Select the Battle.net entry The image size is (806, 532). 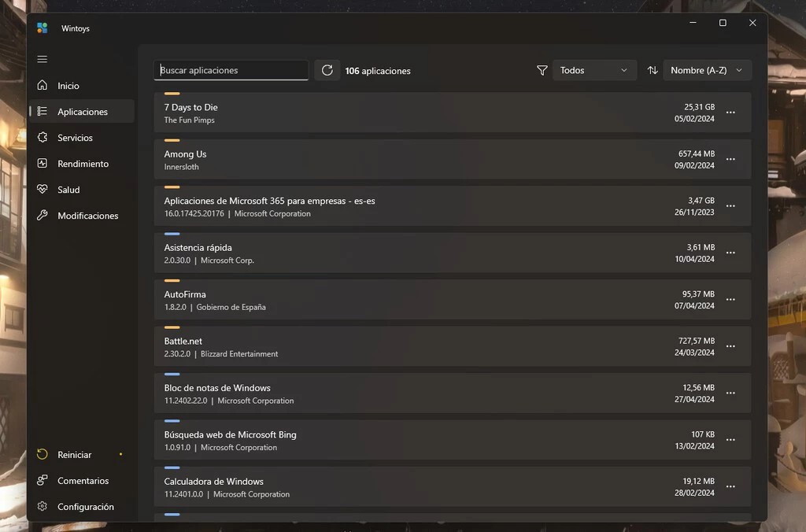[453, 346]
